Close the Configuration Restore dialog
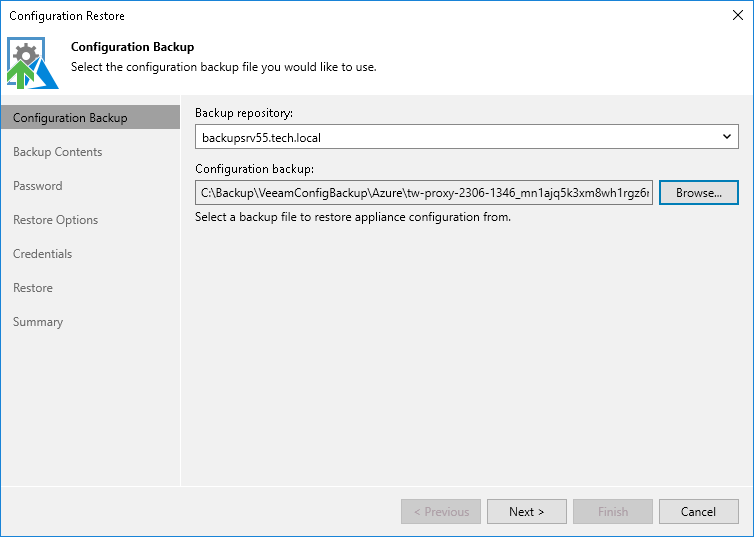 pyautogui.click(x=738, y=15)
